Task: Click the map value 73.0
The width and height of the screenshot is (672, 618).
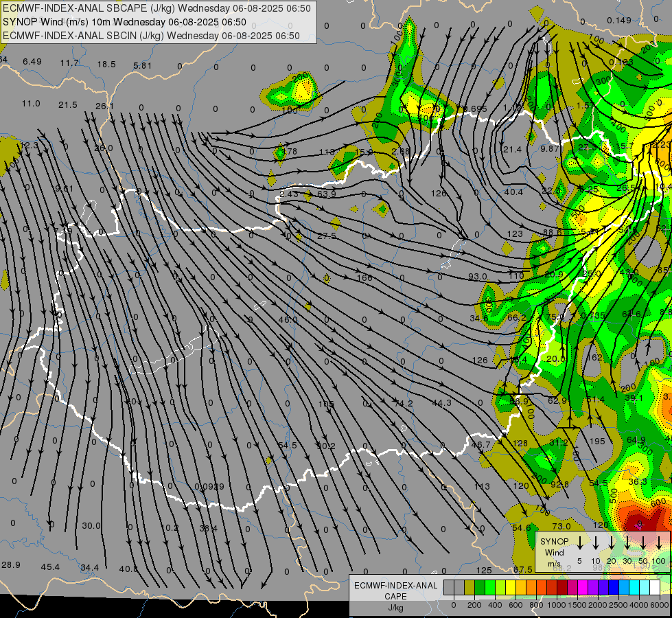Action: (x=561, y=526)
